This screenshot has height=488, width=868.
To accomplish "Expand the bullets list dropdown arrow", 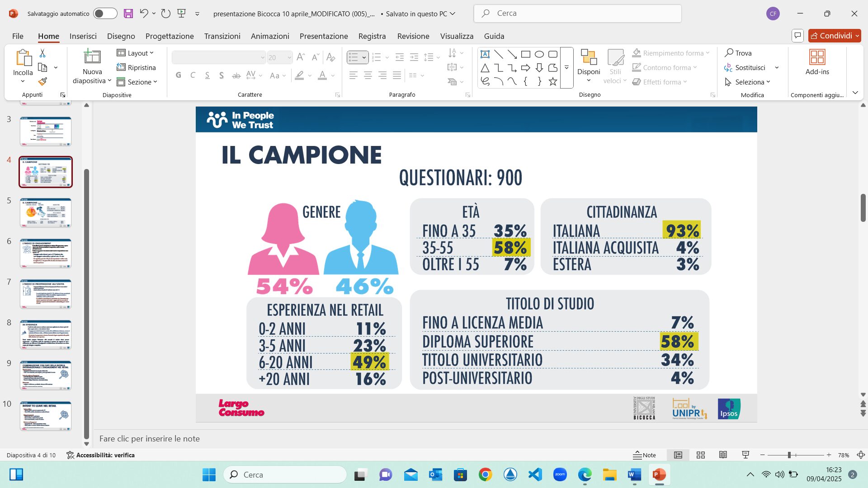I will pos(364,57).
